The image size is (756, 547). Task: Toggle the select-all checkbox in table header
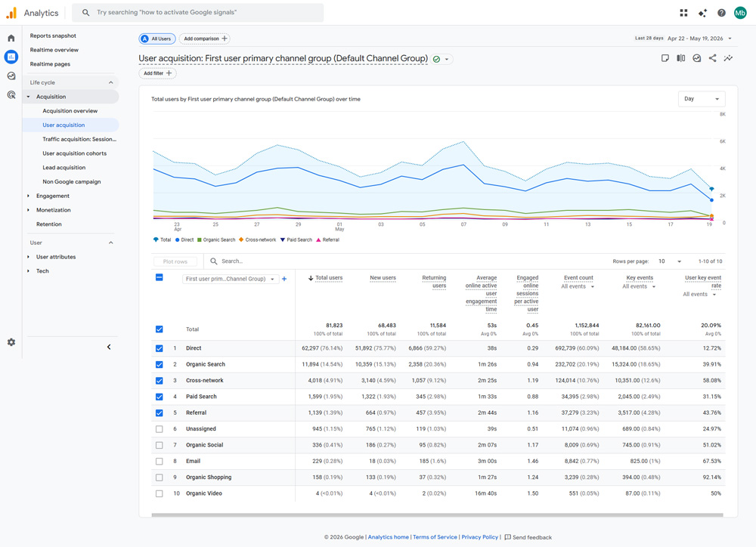pyautogui.click(x=159, y=277)
